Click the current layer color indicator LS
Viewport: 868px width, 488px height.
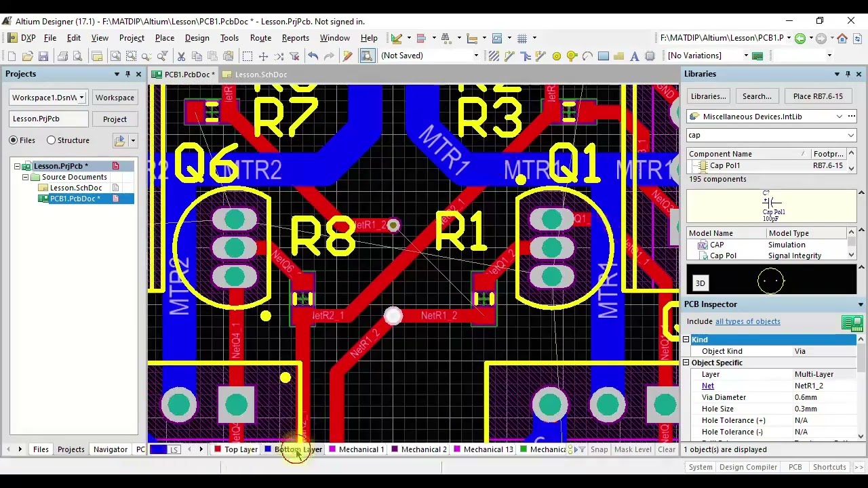pos(166,449)
